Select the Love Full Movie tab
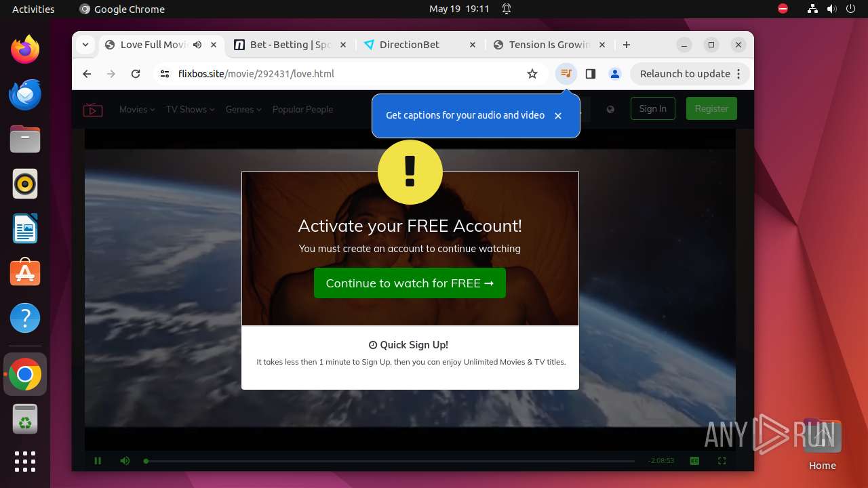This screenshot has width=868, height=488. click(x=160, y=45)
